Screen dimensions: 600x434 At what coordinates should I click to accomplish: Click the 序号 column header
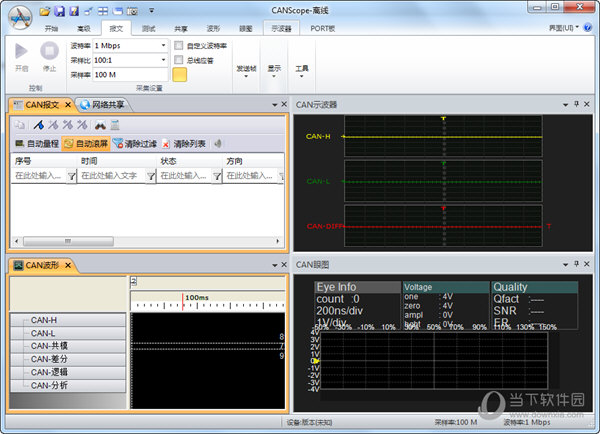click(44, 161)
